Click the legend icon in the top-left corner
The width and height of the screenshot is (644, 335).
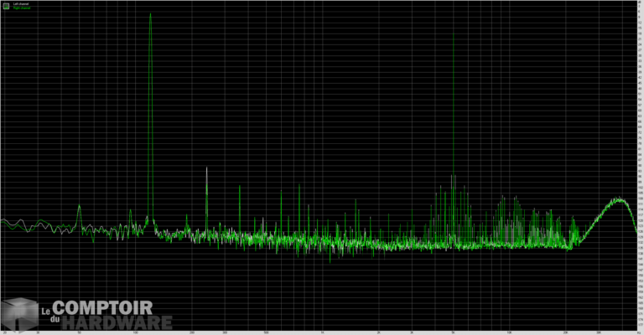coord(6,6)
